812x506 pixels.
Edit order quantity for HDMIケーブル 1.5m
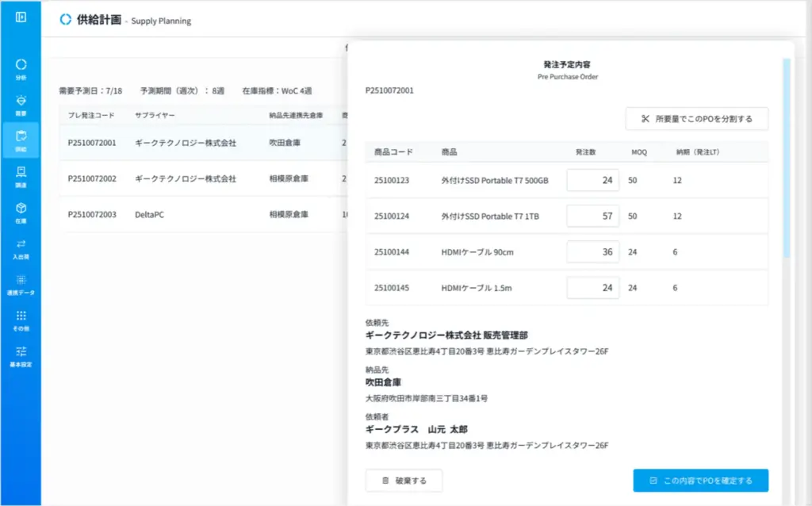coord(593,287)
